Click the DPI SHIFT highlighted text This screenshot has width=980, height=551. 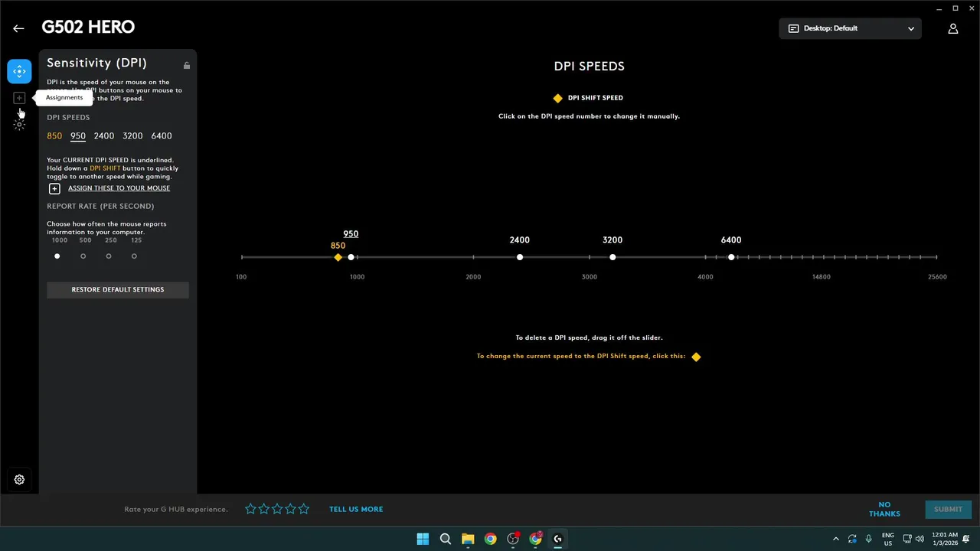(105, 168)
